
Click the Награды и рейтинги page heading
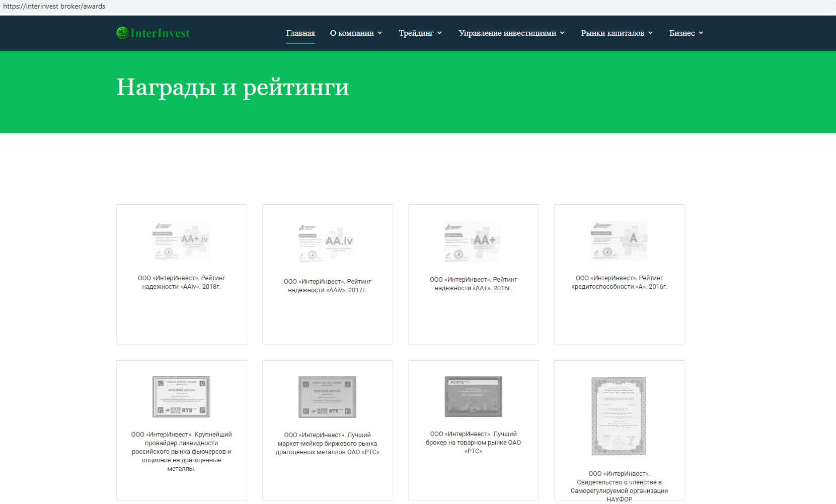click(233, 88)
